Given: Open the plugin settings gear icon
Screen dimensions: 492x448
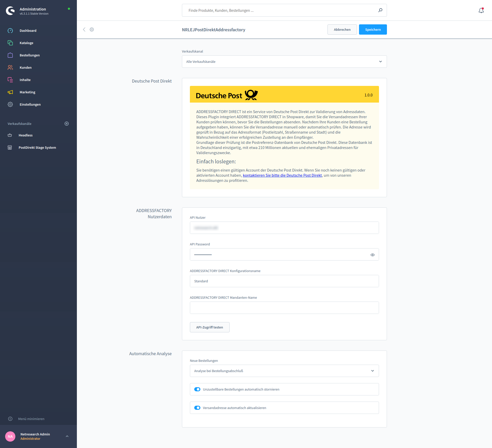Looking at the screenshot, I should (x=92, y=29).
